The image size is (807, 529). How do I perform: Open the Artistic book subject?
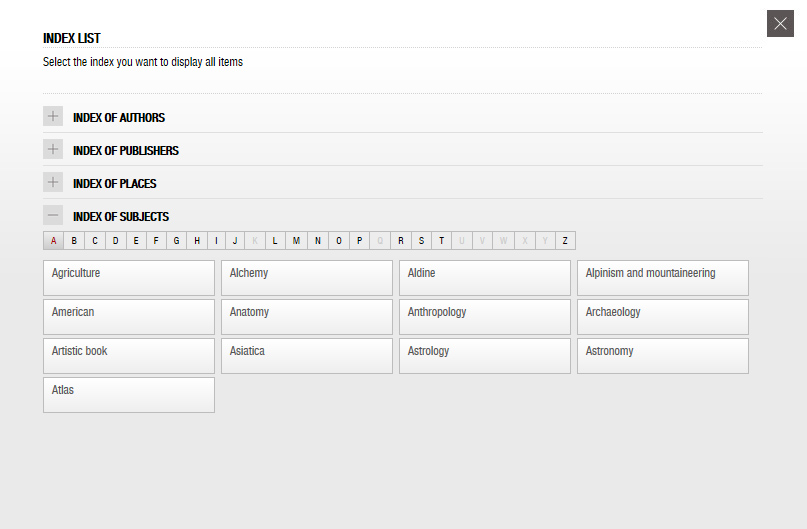pos(129,356)
